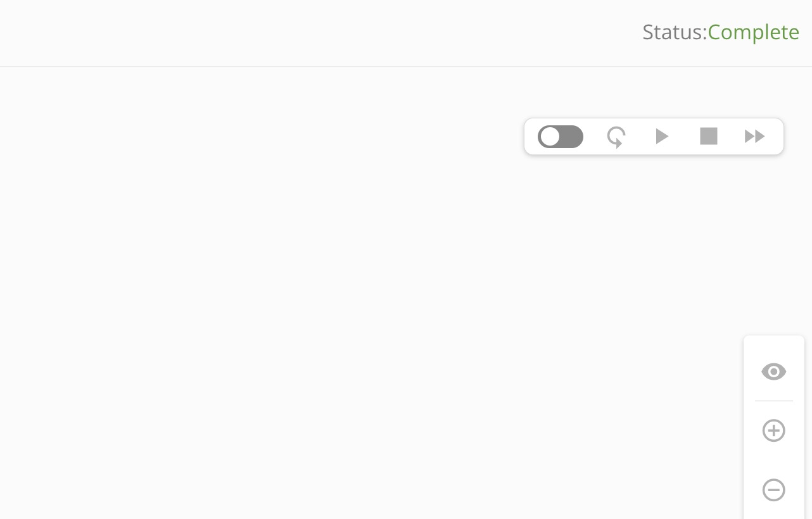Click the floating control bar
812x519 pixels.
click(x=654, y=136)
